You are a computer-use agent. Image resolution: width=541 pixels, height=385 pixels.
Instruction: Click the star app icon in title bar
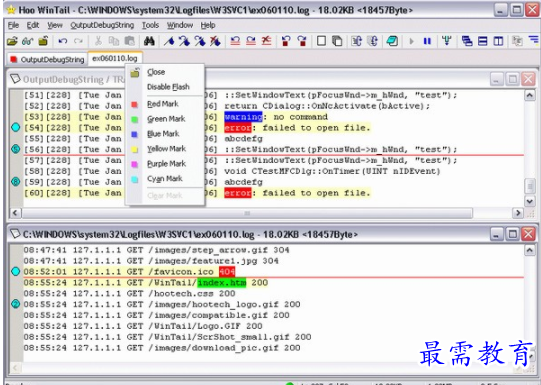11,10
